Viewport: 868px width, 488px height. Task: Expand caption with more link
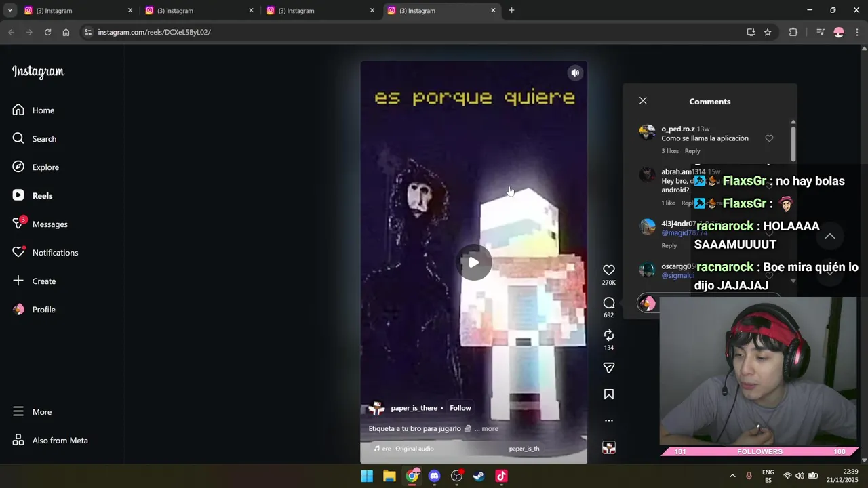coord(490,429)
